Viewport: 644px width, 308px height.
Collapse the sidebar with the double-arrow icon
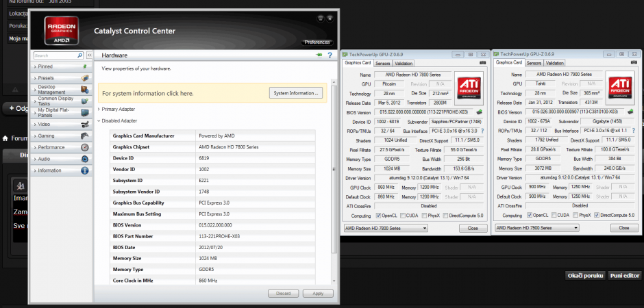[x=89, y=55]
